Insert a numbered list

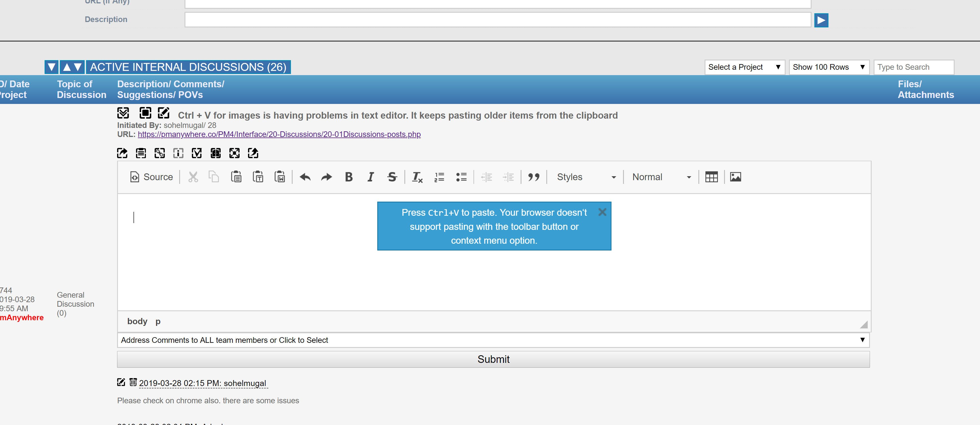click(439, 177)
